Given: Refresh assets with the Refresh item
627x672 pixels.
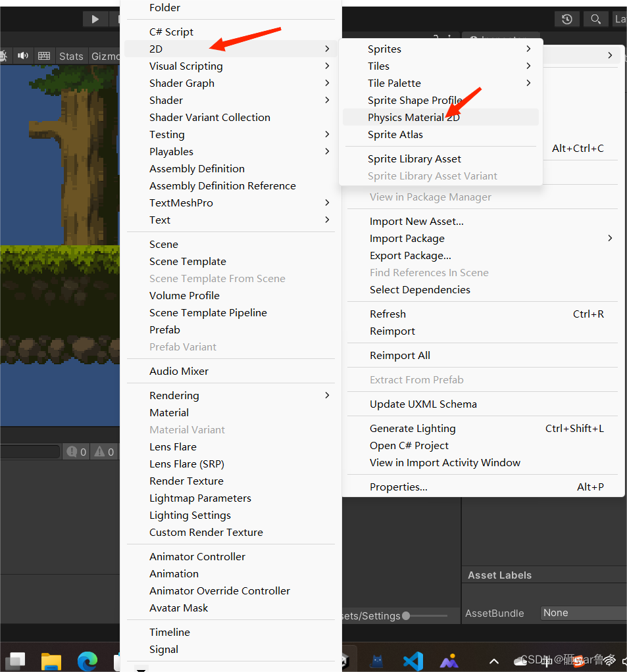Looking at the screenshot, I should coord(482,314).
